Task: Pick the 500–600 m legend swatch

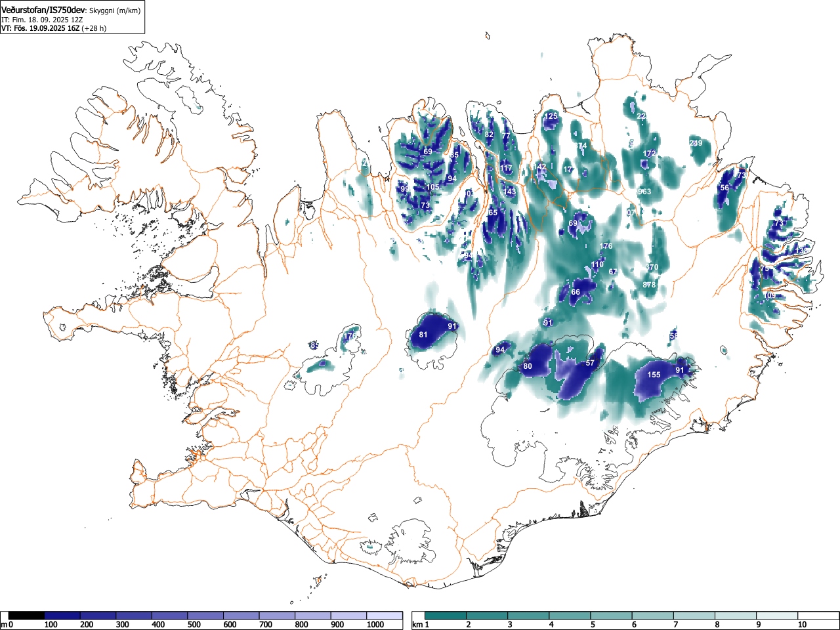Action: [205, 616]
